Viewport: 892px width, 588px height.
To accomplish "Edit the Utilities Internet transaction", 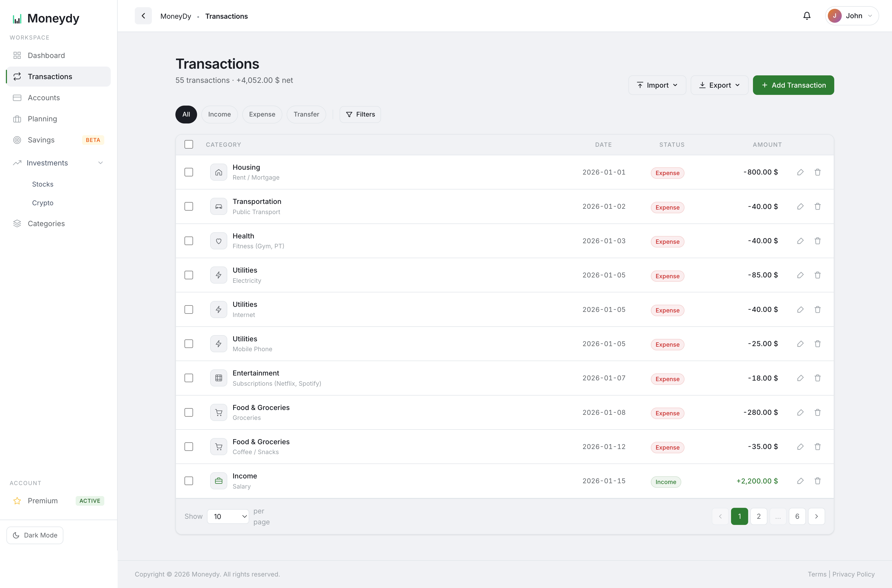I will (x=800, y=310).
